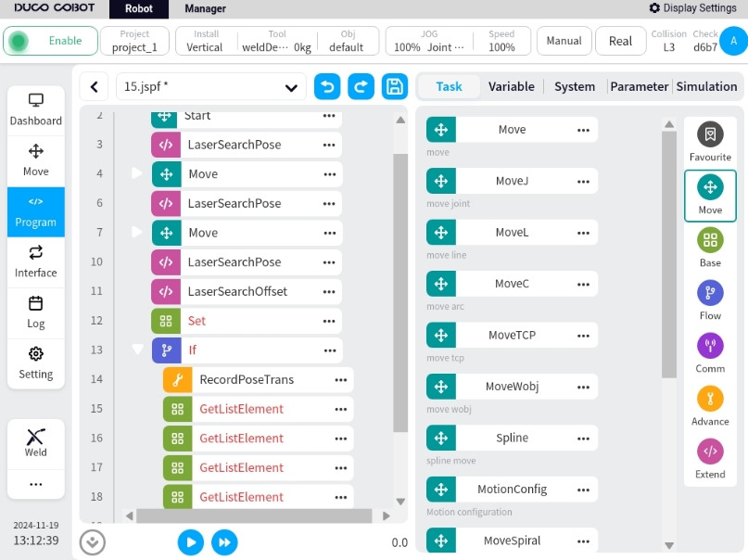Screen dimensions: 748x560
Task: Click the redo arrow icon
Action: coord(361,87)
